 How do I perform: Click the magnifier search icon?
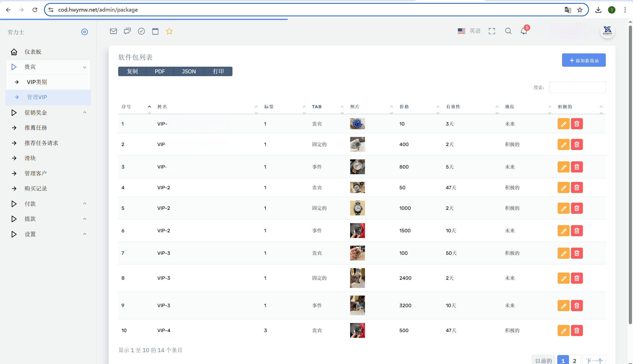click(x=508, y=31)
